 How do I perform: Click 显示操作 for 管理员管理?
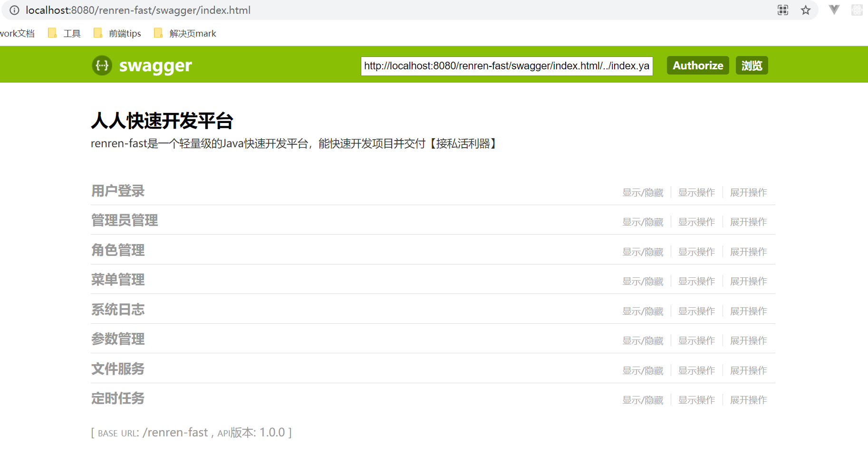(x=697, y=222)
